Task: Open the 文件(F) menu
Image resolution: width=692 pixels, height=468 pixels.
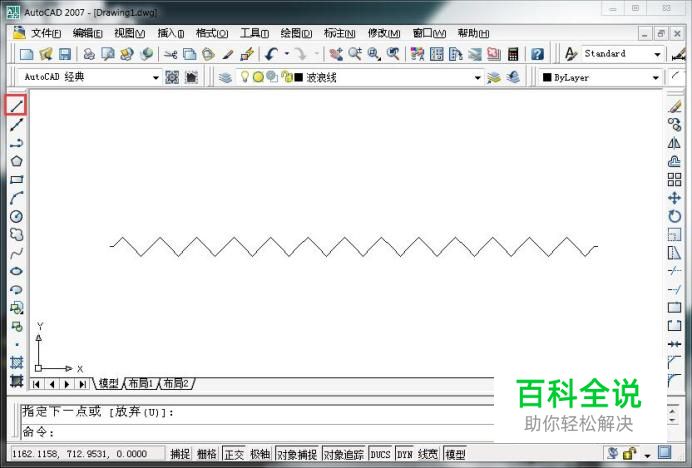Action: coord(46,33)
